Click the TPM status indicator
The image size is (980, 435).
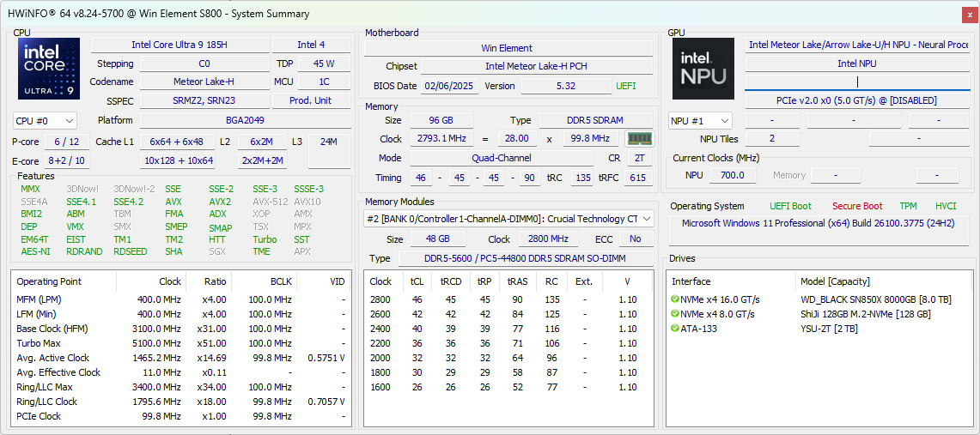click(x=908, y=206)
